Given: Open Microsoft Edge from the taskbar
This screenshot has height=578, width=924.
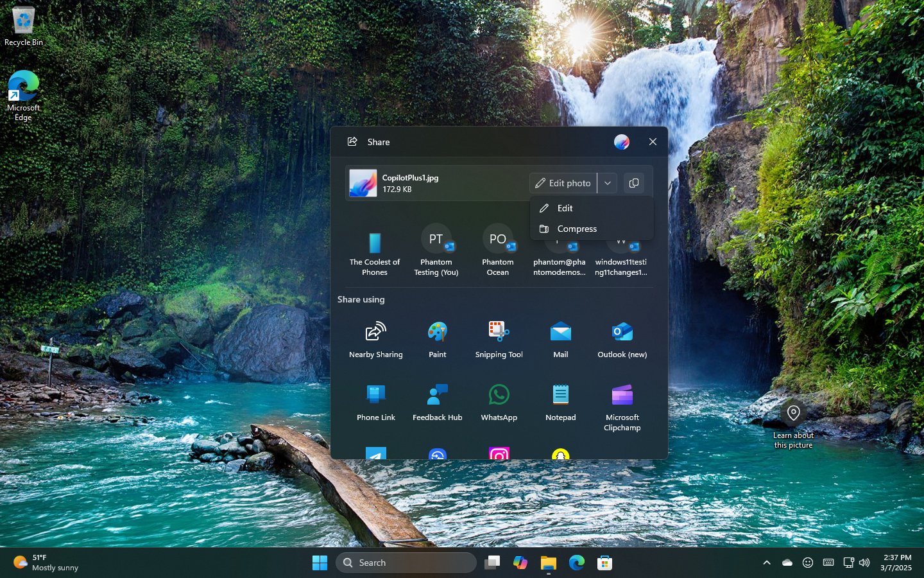Looking at the screenshot, I should pos(576,562).
